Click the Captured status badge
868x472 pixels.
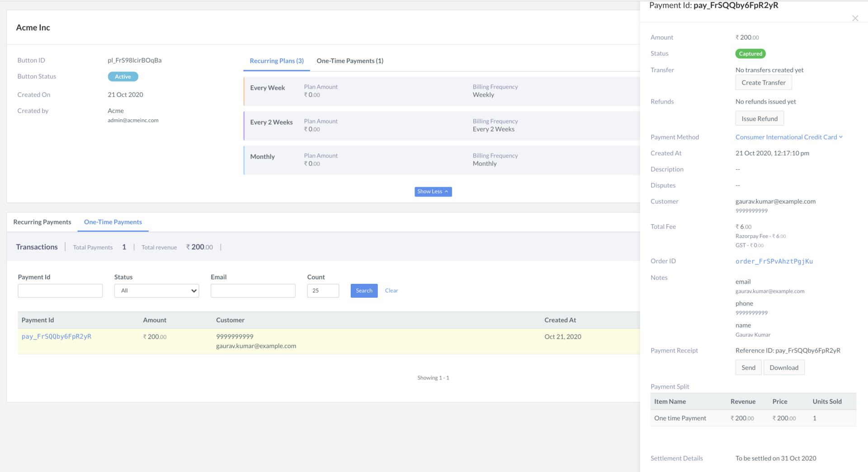coord(750,53)
